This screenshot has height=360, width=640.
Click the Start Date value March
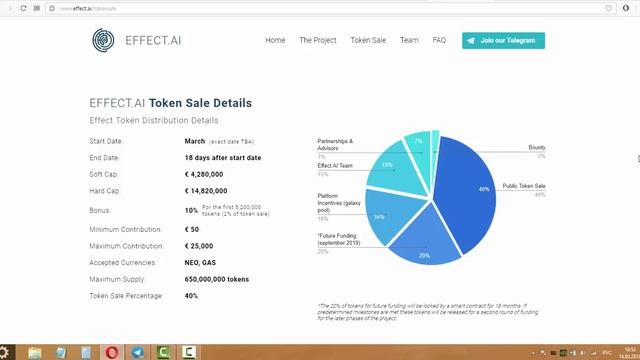pos(195,141)
